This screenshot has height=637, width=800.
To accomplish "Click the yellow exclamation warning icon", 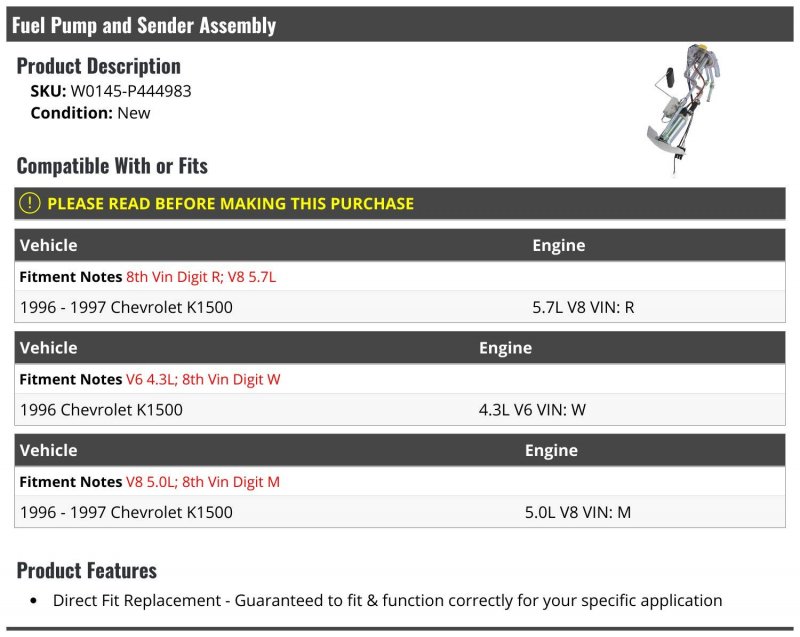I will 30,203.
